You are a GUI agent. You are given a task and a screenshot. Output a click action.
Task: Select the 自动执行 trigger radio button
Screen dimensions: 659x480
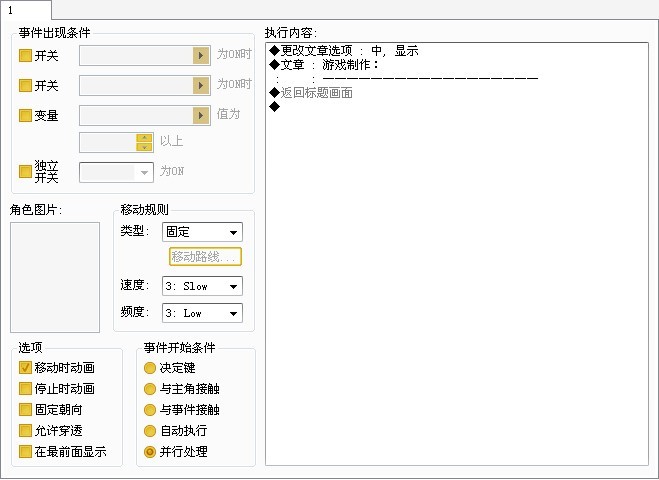(150, 431)
